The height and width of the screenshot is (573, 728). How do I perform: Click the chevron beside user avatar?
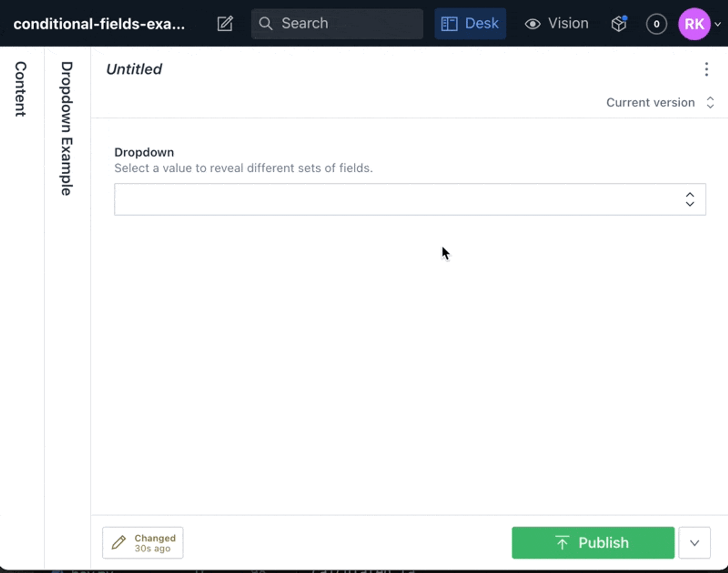click(718, 24)
